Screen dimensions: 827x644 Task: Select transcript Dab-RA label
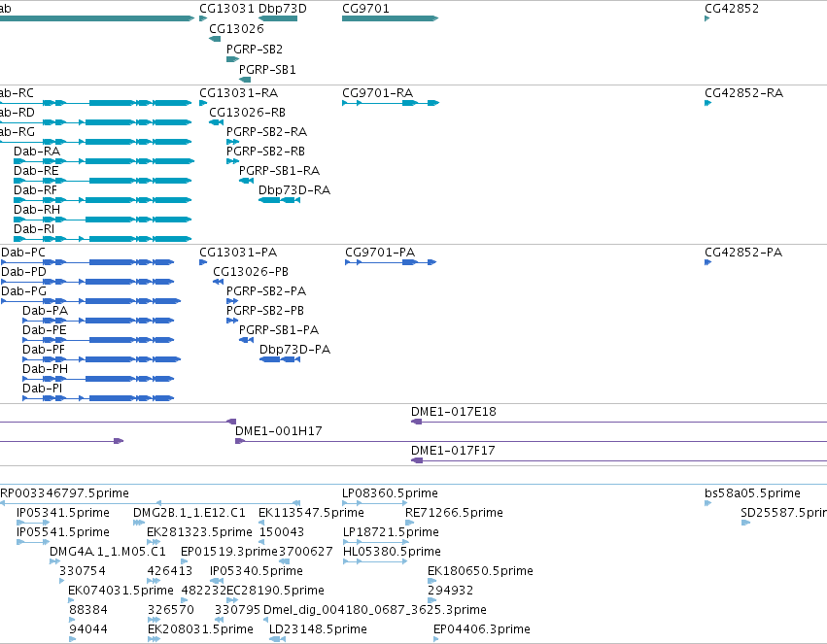[x=37, y=152]
